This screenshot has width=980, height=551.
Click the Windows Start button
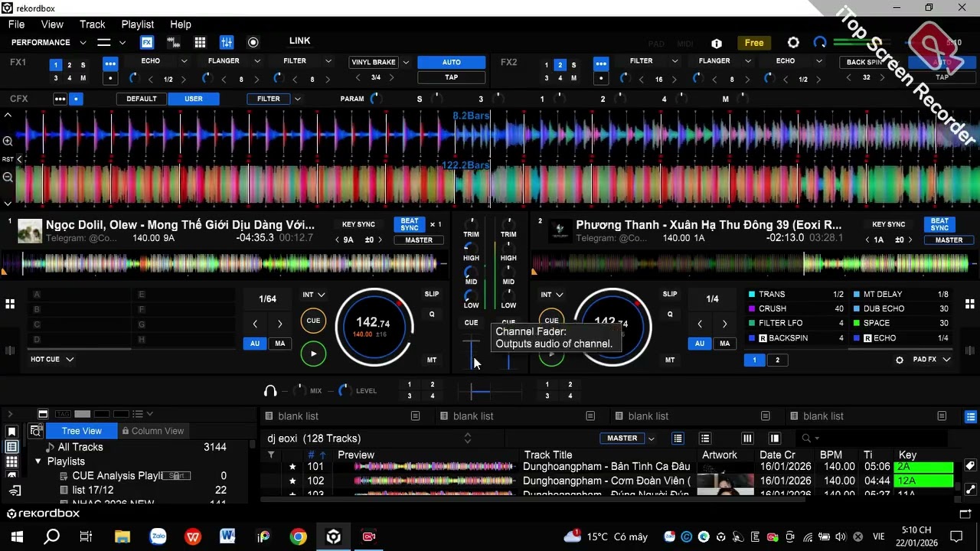click(x=17, y=536)
